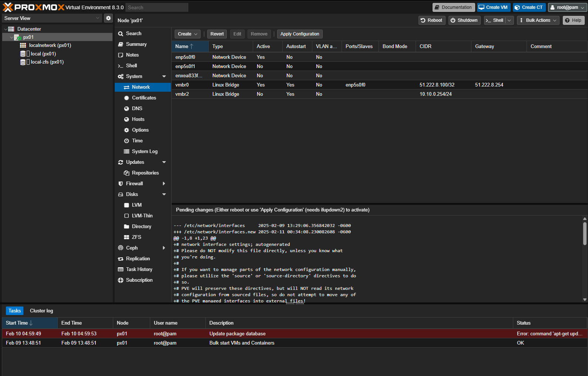Collapse the Updates section arrow
588x376 pixels.
coord(164,162)
